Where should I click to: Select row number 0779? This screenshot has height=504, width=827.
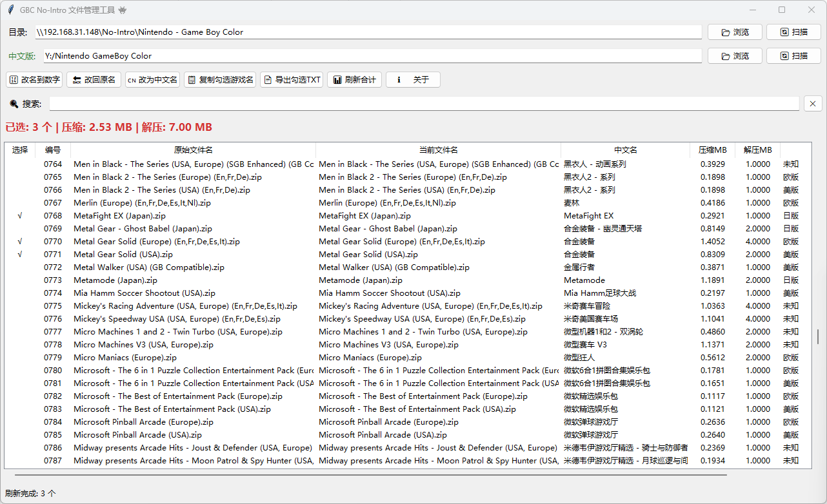(x=53, y=358)
